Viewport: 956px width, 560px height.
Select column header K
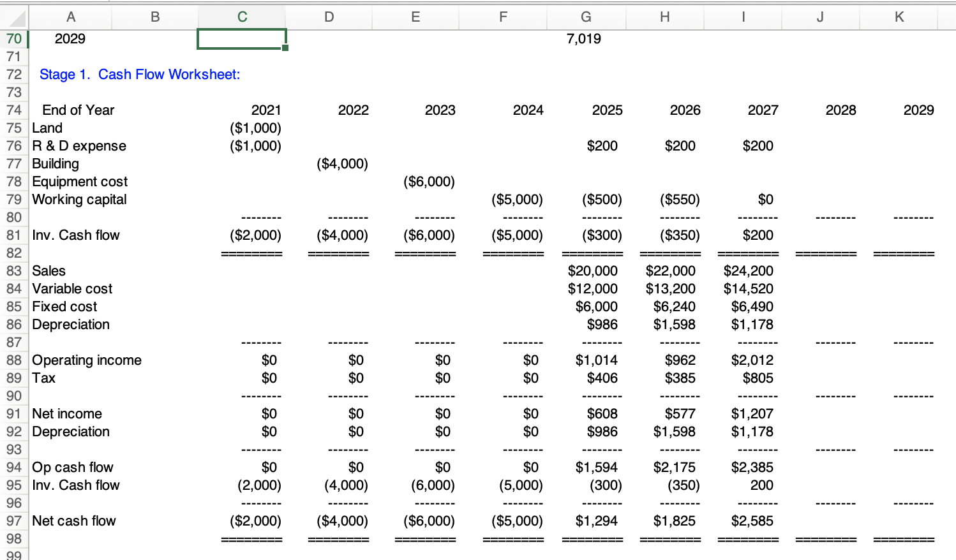tap(899, 17)
